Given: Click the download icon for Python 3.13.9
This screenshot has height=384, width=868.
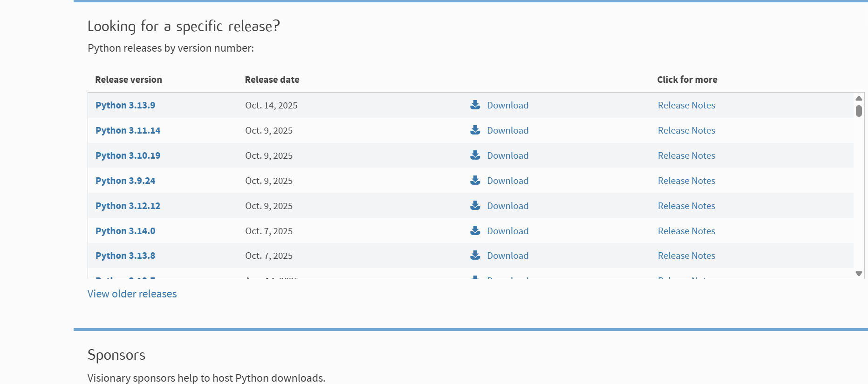Looking at the screenshot, I should [x=475, y=105].
